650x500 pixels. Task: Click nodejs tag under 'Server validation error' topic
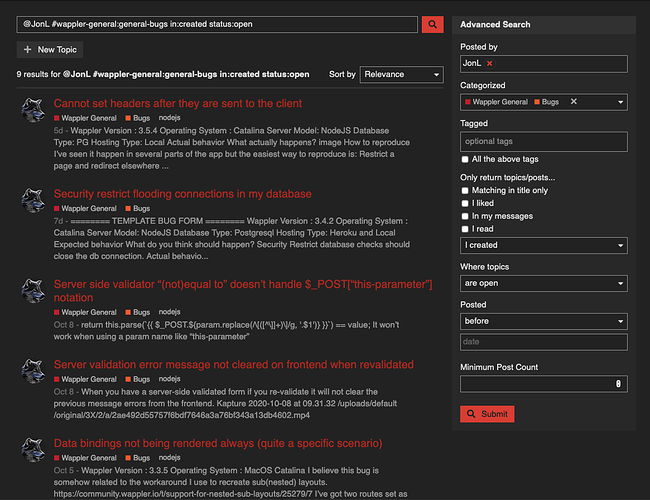pos(170,379)
